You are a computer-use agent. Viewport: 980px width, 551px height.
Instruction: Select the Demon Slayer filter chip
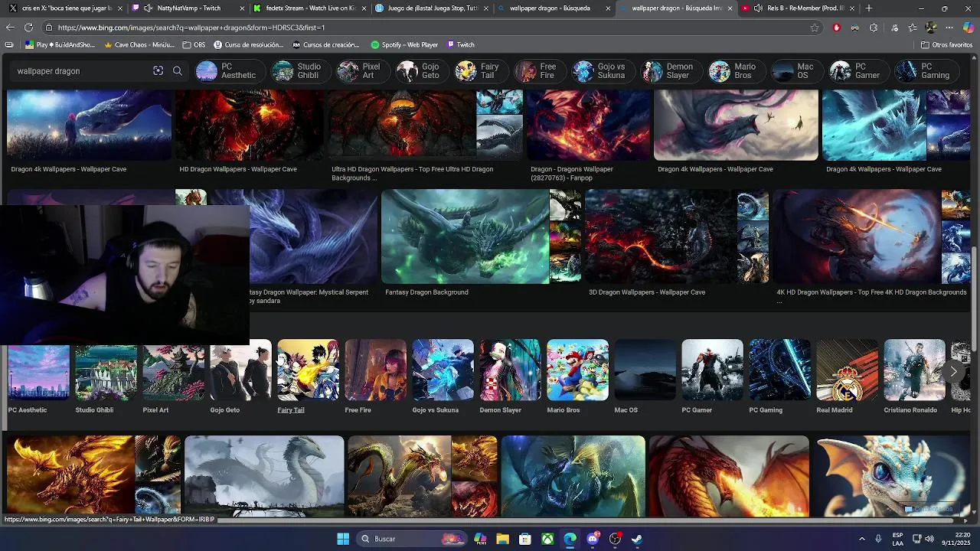pyautogui.click(x=671, y=71)
